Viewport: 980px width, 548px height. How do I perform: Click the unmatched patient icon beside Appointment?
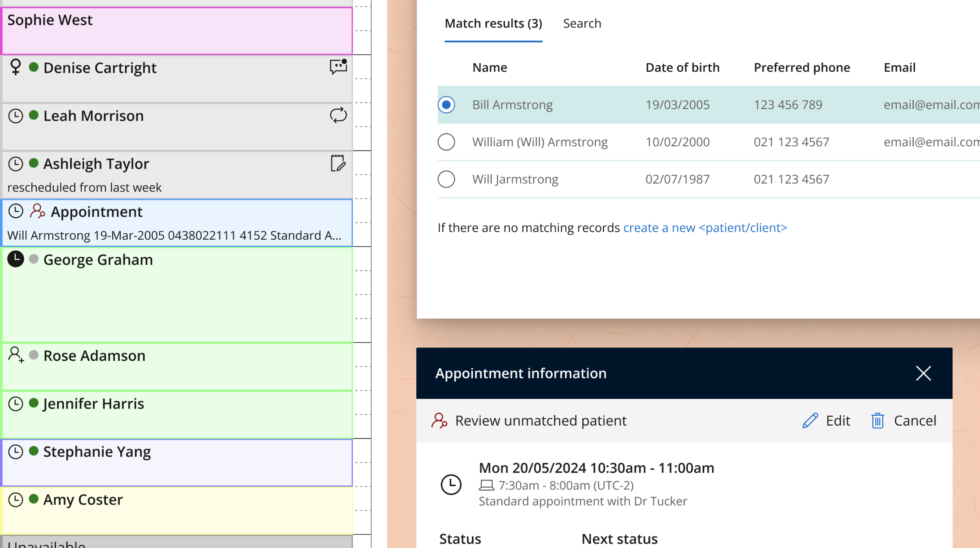click(37, 211)
